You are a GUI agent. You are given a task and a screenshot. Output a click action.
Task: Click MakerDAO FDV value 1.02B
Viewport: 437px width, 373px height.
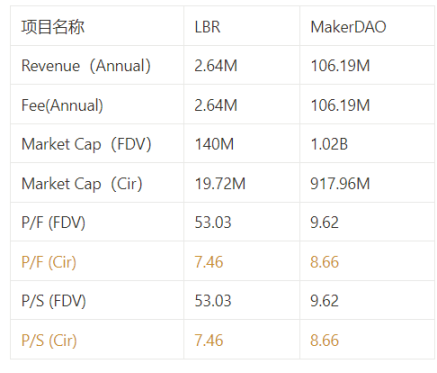pyautogui.click(x=329, y=145)
